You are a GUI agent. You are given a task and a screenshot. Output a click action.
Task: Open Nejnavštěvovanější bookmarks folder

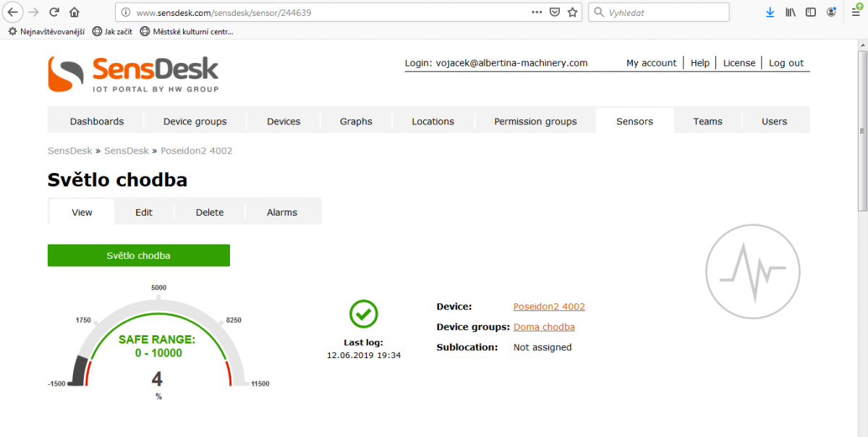pyautogui.click(x=46, y=31)
